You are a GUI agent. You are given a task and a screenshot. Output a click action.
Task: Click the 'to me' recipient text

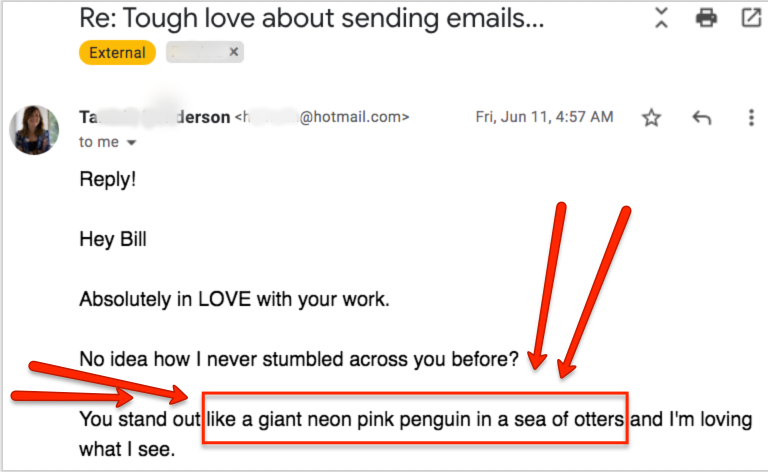click(x=99, y=142)
